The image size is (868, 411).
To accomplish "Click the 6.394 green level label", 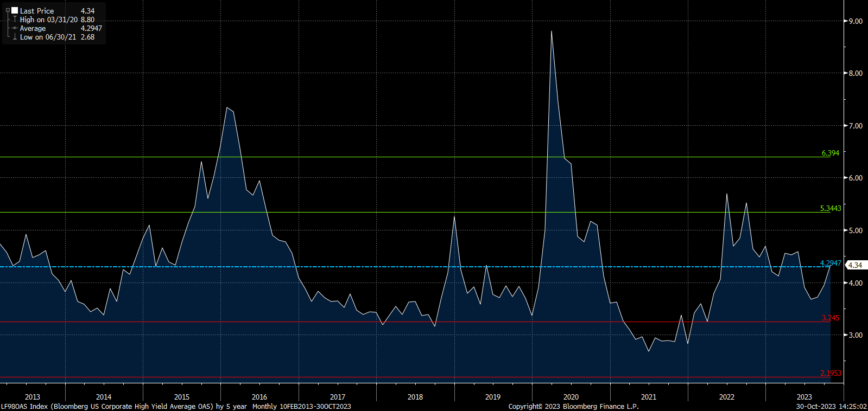I will (x=830, y=153).
